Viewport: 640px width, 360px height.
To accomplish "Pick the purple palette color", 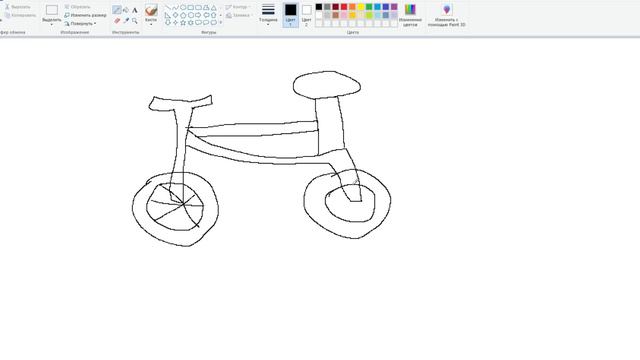I will (394, 7).
